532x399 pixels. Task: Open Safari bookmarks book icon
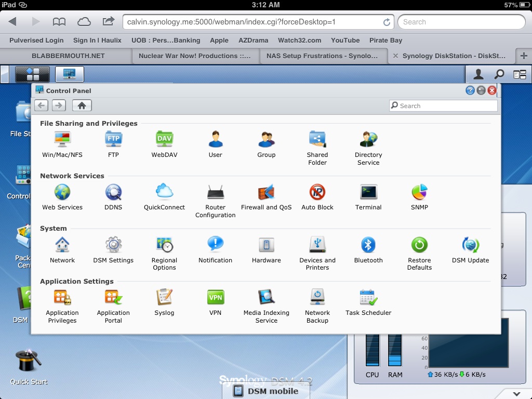pos(59,22)
